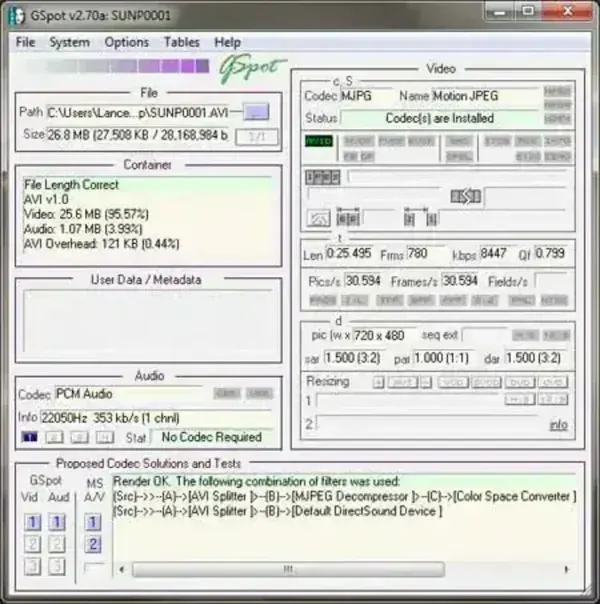Screen dimensions: 600x604
Task: Click the Len value 0:25.495
Action: click(349, 253)
